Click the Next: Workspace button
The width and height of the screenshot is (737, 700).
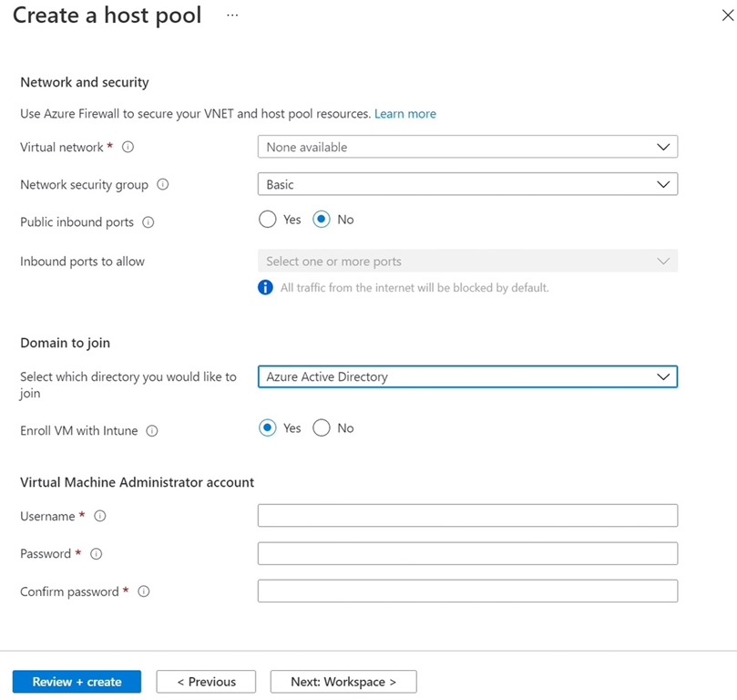click(x=343, y=681)
